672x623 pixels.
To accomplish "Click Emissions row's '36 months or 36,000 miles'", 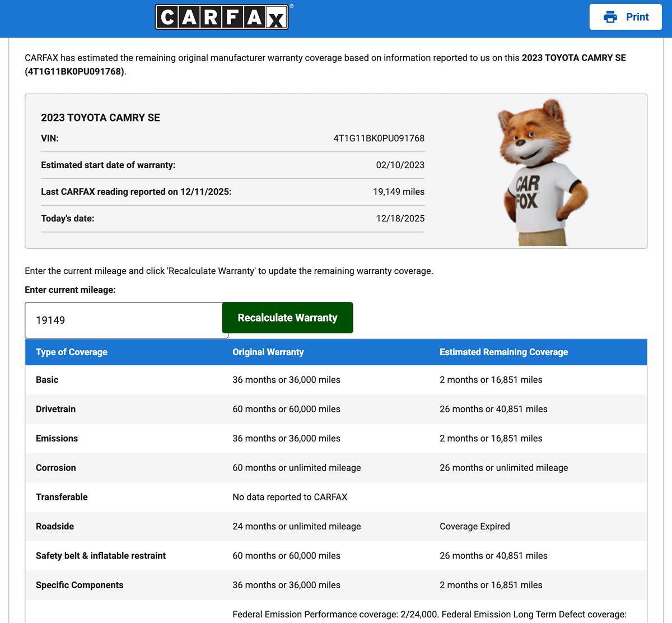I will (286, 438).
